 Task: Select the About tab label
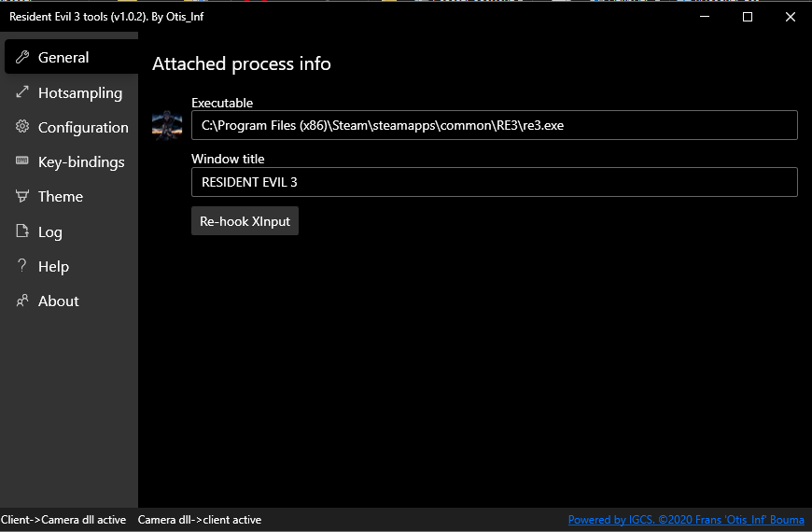[x=59, y=301]
